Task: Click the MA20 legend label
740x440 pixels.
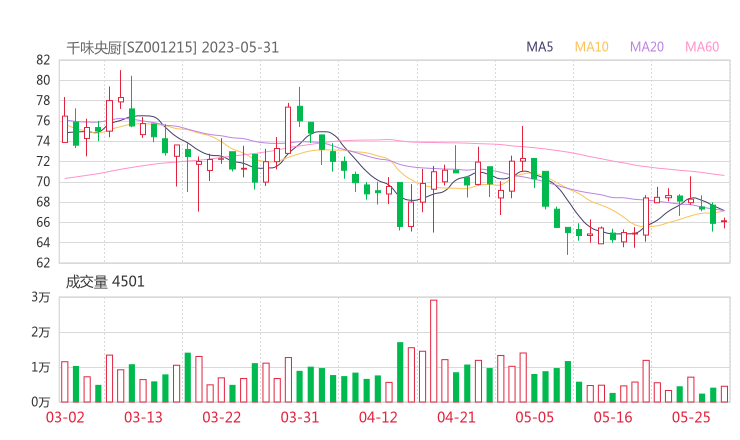Action: [x=647, y=47]
